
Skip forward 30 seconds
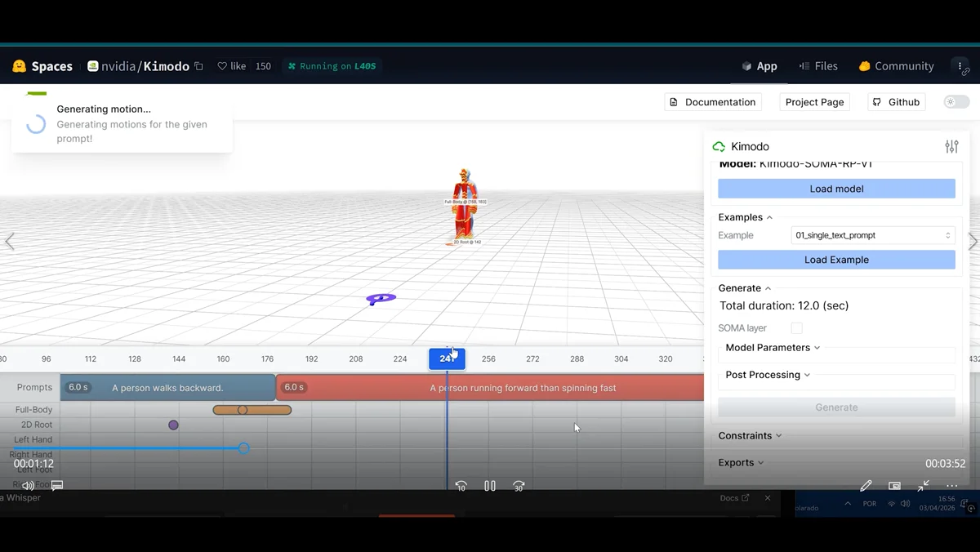(519, 486)
